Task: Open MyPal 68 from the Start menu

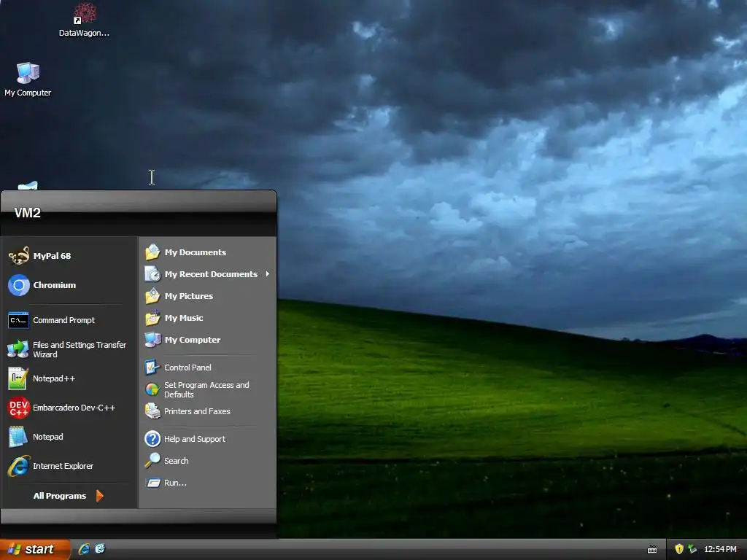Action: 69,256
